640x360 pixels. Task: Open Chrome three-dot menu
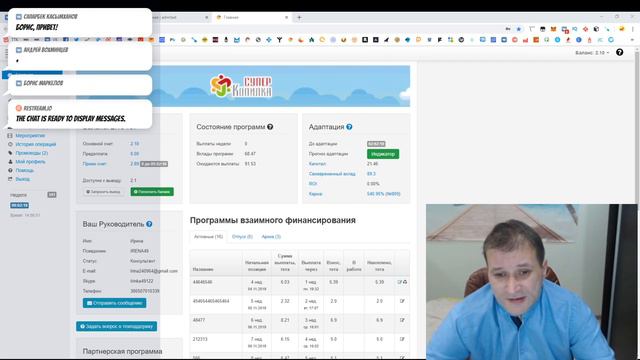click(x=632, y=29)
